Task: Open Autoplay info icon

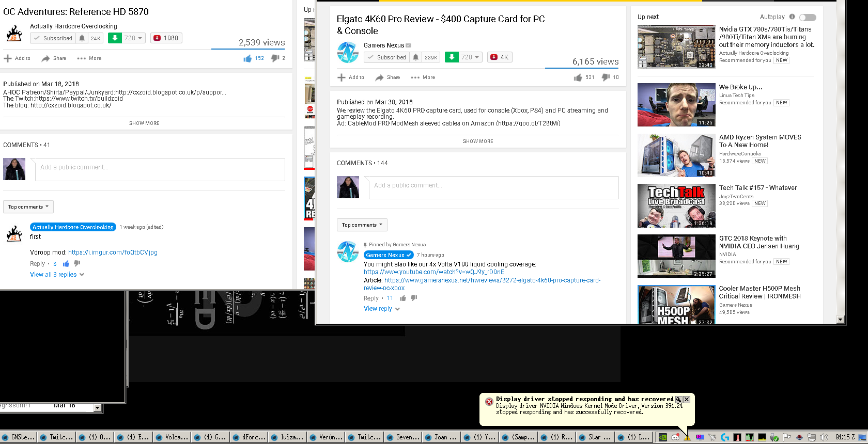Action: 792,17
